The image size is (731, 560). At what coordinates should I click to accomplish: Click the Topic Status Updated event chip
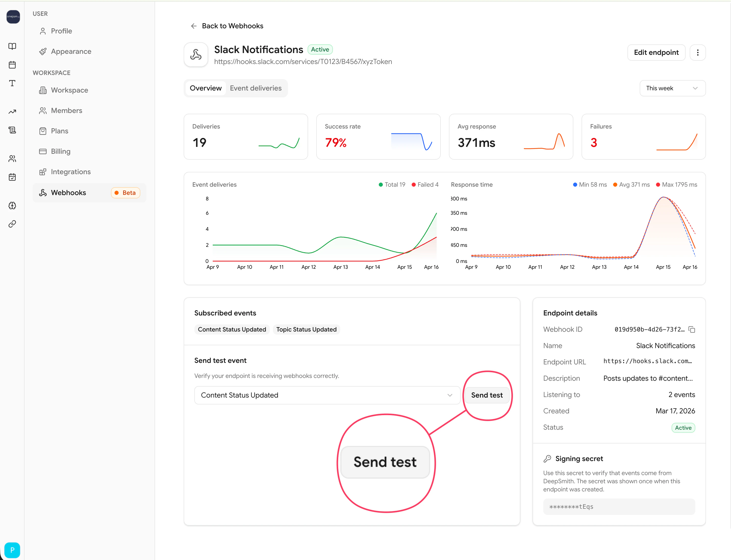click(306, 329)
